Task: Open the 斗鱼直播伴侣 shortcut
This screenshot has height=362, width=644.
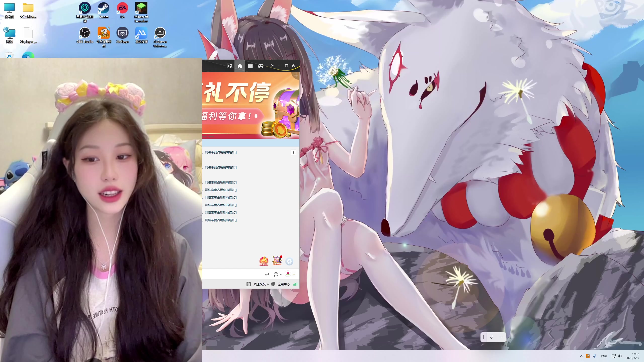Action: click(104, 37)
